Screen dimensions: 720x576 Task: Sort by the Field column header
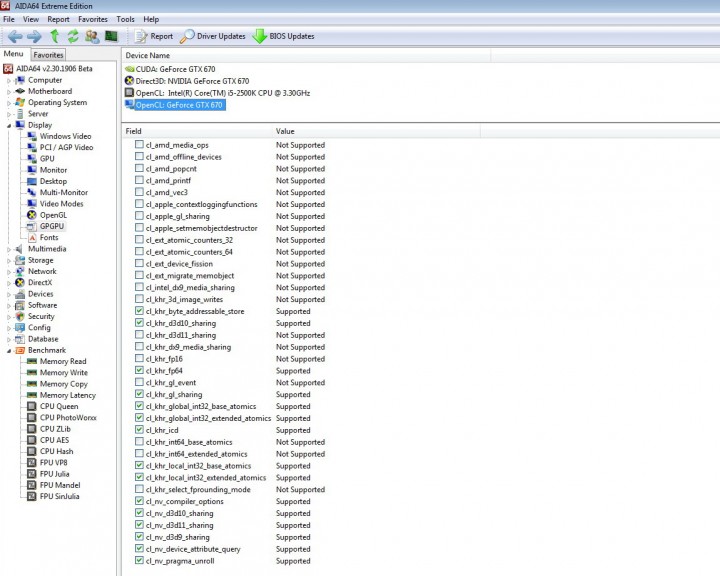[197, 131]
